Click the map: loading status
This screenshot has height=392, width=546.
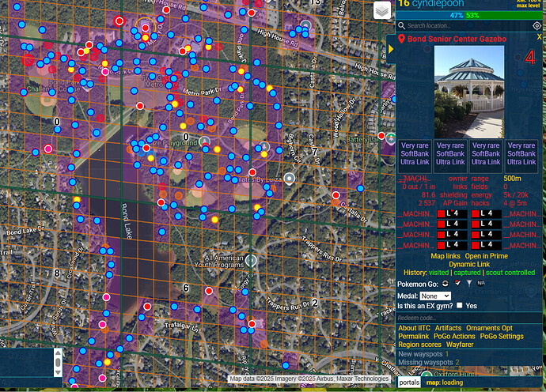[445, 383]
